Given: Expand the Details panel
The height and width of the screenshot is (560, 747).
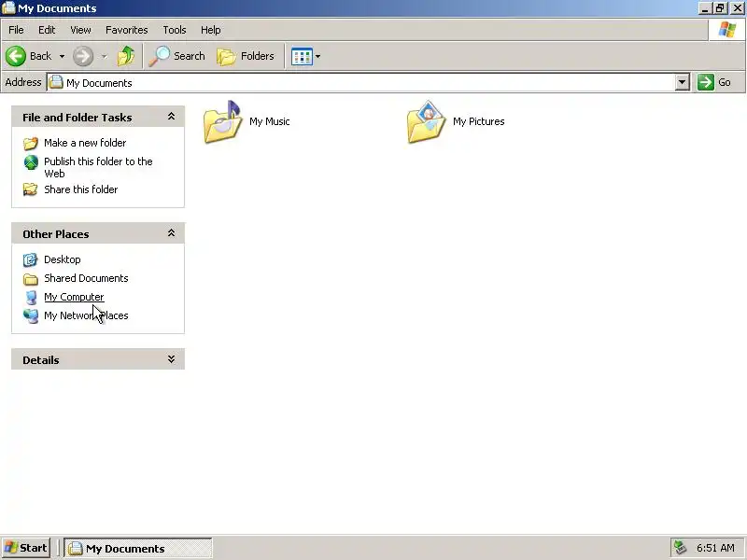Looking at the screenshot, I should 171,359.
